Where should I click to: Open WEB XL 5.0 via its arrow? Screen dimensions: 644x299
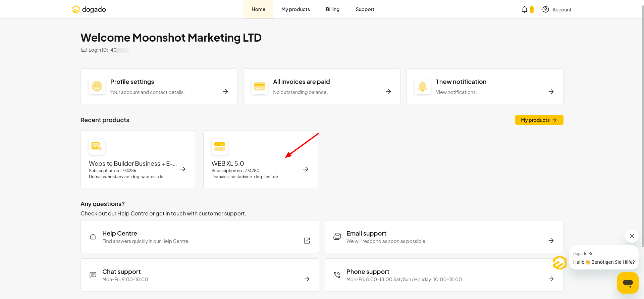tap(306, 169)
